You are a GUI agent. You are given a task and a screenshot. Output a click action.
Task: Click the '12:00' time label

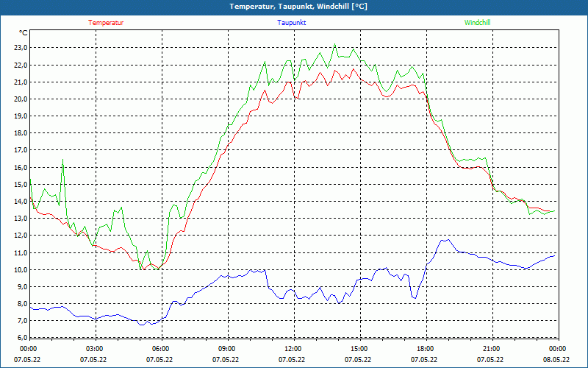click(293, 349)
